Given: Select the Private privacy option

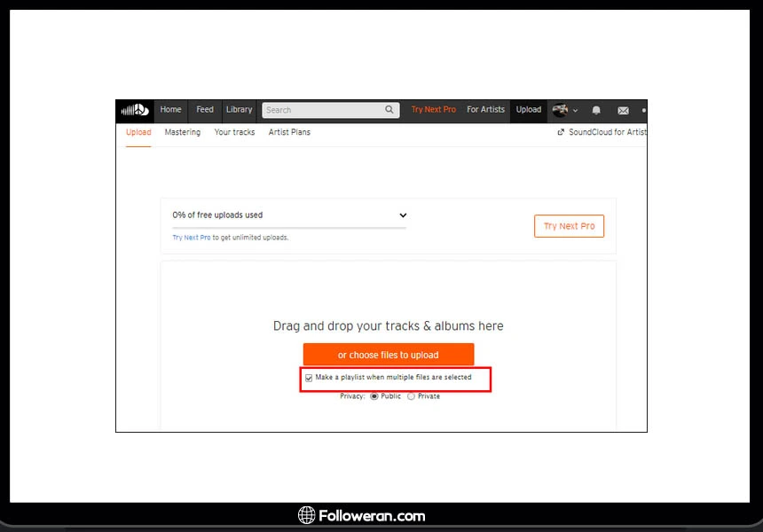Looking at the screenshot, I should click(411, 396).
